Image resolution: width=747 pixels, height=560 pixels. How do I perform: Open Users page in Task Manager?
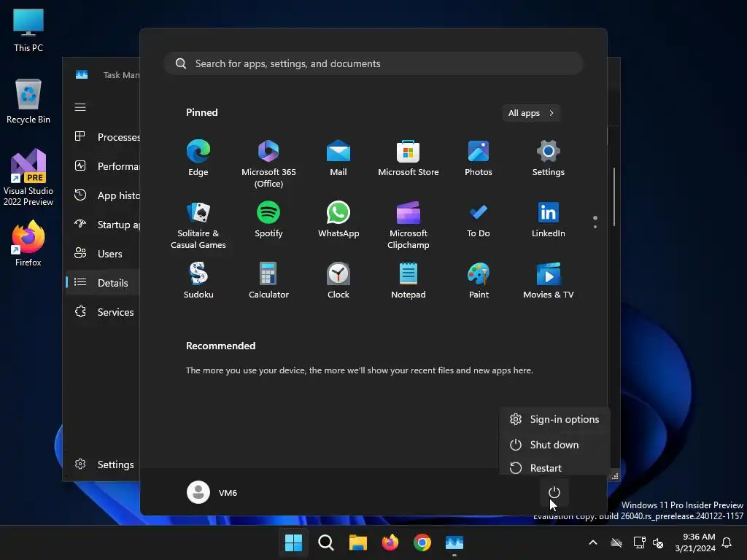(103, 254)
